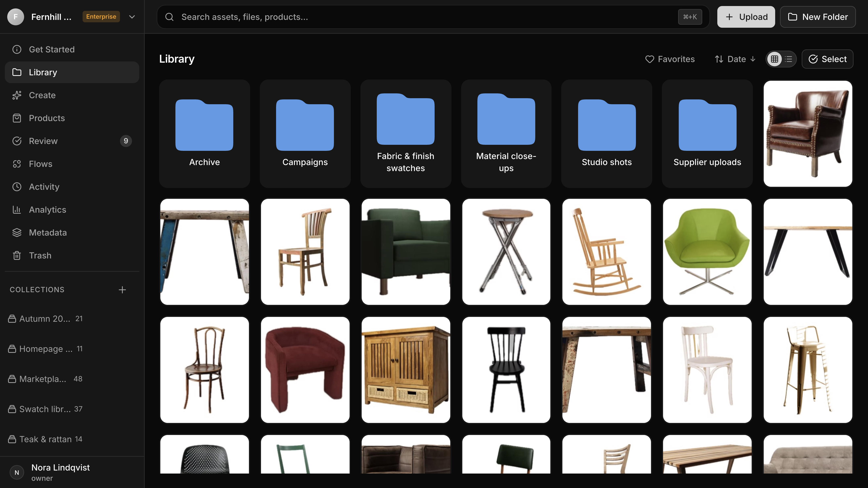
Task: Open the wooden rocking chair thumbnail
Action: [x=607, y=252]
